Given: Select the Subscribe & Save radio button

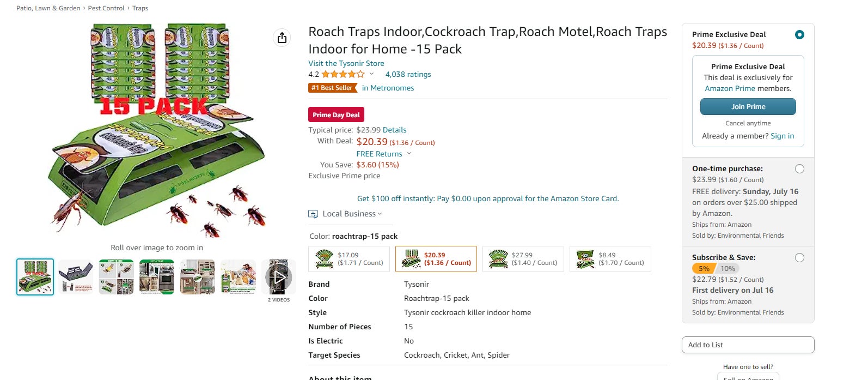Looking at the screenshot, I should (799, 257).
